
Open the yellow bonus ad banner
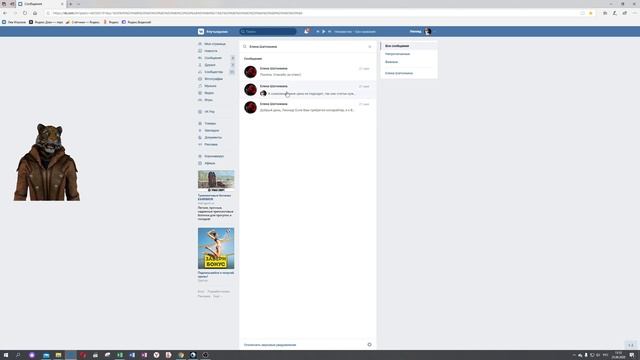(x=216, y=248)
